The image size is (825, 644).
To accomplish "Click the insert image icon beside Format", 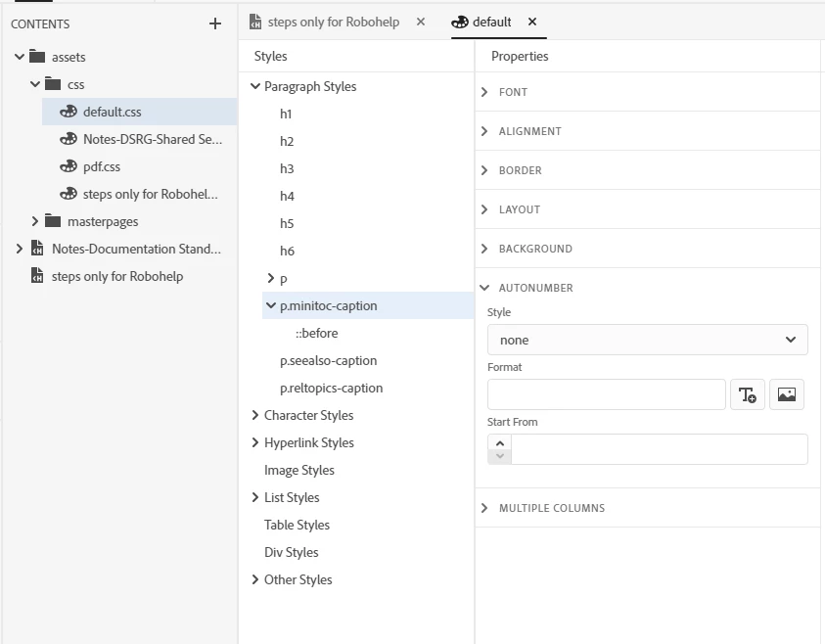I will [x=787, y=394].
